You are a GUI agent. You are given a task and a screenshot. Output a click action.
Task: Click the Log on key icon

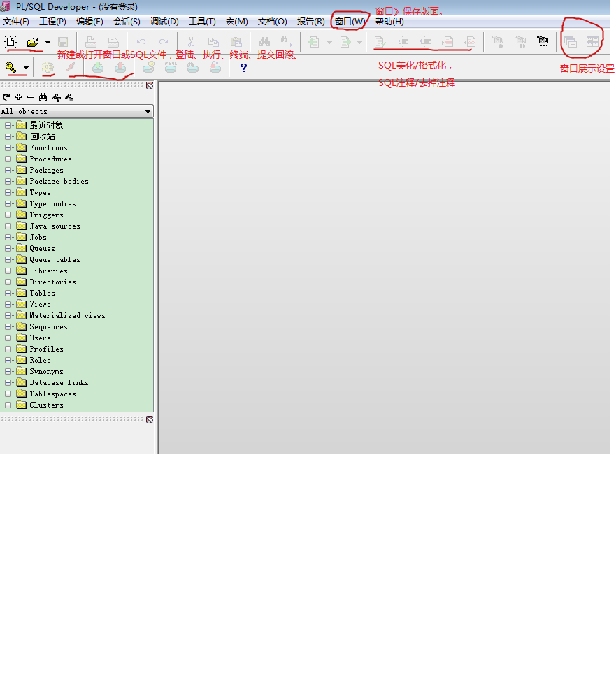click(10, 68)
